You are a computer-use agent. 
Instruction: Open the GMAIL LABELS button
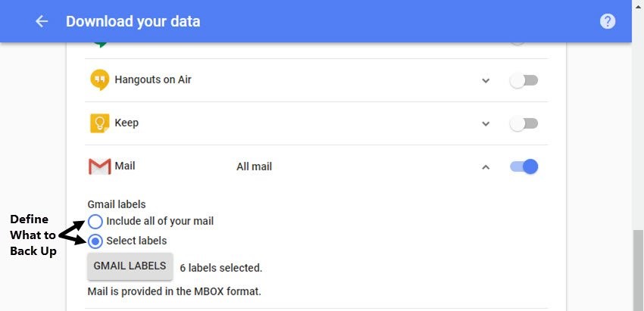(130, 266)
